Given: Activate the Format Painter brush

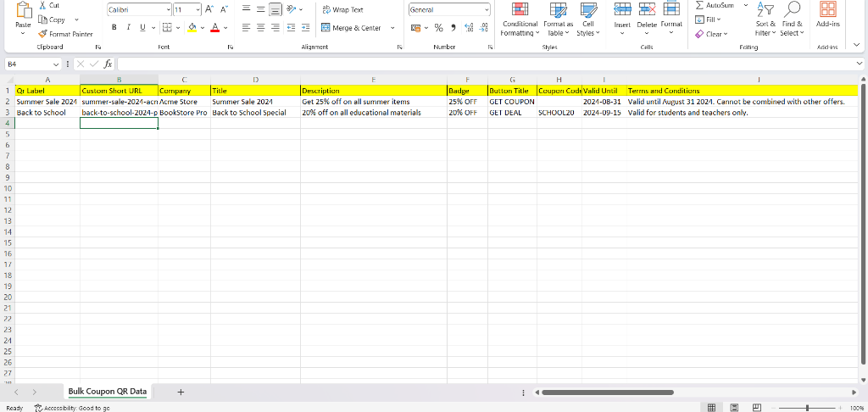Looking at the screenshot, I should pos(42,34).
